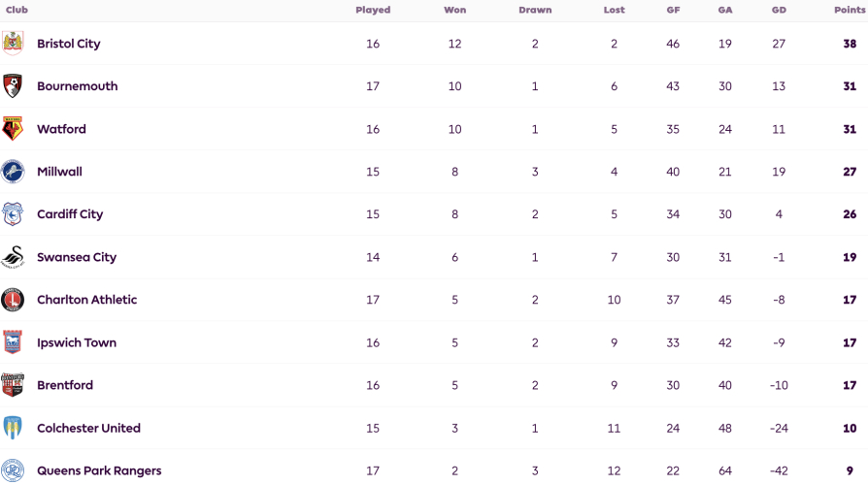Select the Club column header
This screenshot has height=485, width=868.
(x=17, y=10)
